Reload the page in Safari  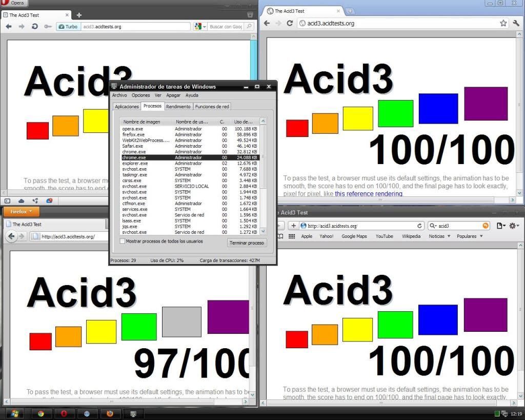pyautogui.click(x=419, y=226)
